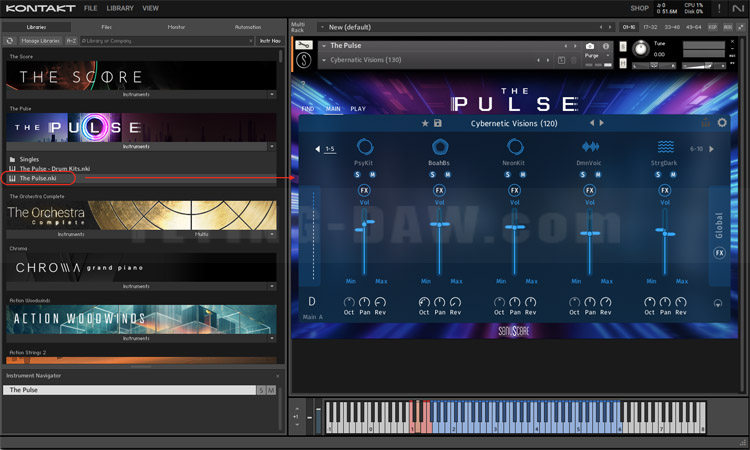The width and height of the screenshot is (750, 450).
Task: Go to next preset after Cybernetic Visions
Action: (x=602, y=123)
